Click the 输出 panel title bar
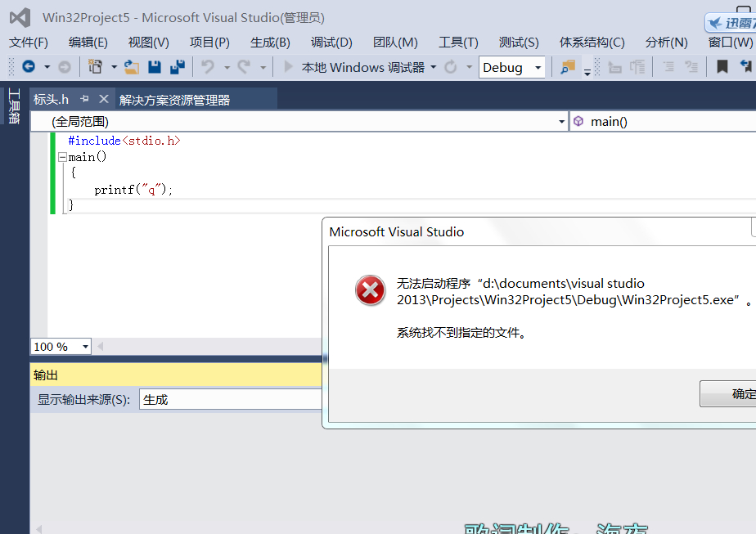This screenshot has height=534, width=756. coord(176,375)
